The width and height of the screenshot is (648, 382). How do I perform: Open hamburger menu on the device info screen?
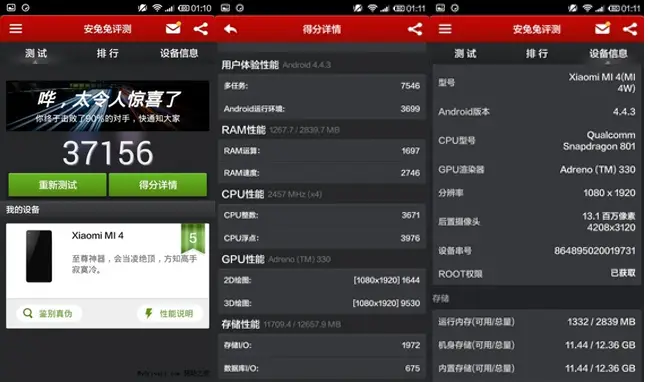(445, 29)
